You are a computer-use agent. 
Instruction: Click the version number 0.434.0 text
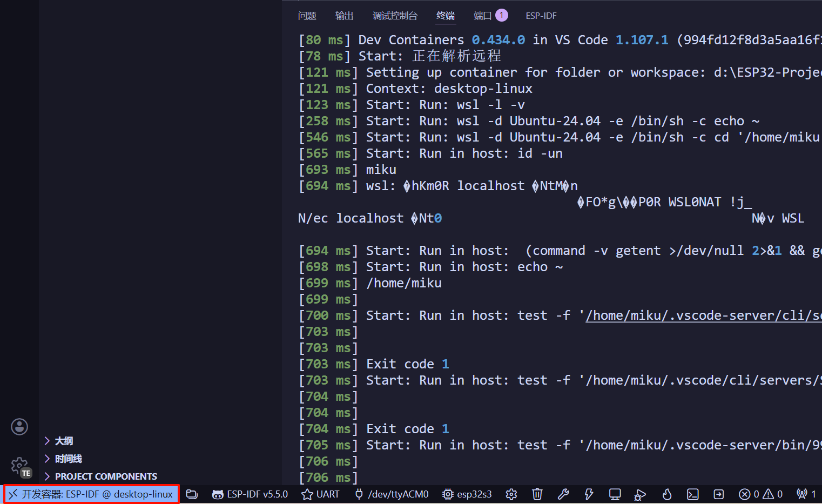click(x=498, y=40)
